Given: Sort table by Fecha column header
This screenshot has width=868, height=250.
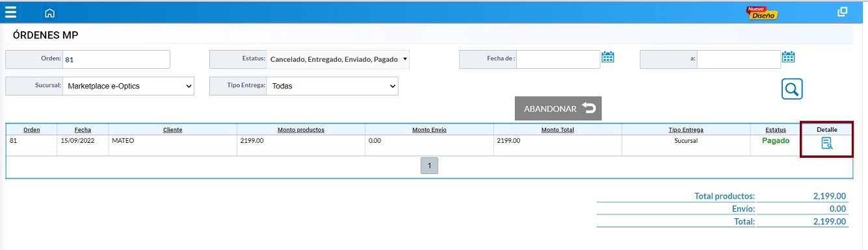Looking at the screenshot, I should (83, 130).
